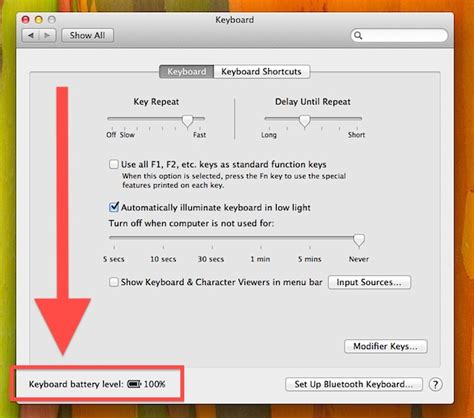Image resolution: width=474 pixels, height=418 pixels.
Task: Click the '10 secs' slider label
Action: point(163,259)
